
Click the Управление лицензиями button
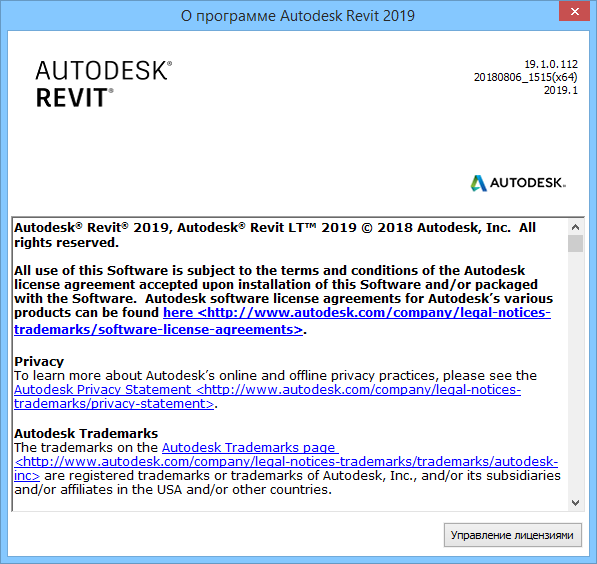[x=512, y=535]
